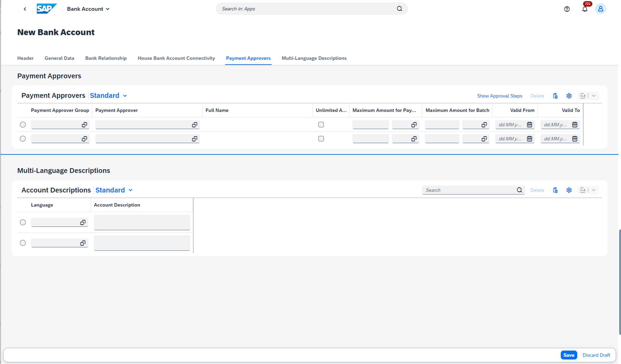
Task: Open the value help for Language
Action: point(82,222)
